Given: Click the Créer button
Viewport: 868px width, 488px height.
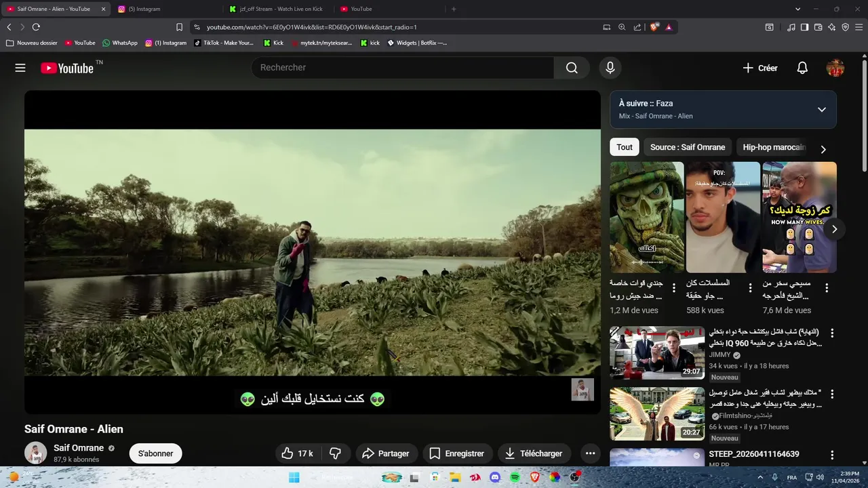Looking at the screenshot, I should [760, 68].
